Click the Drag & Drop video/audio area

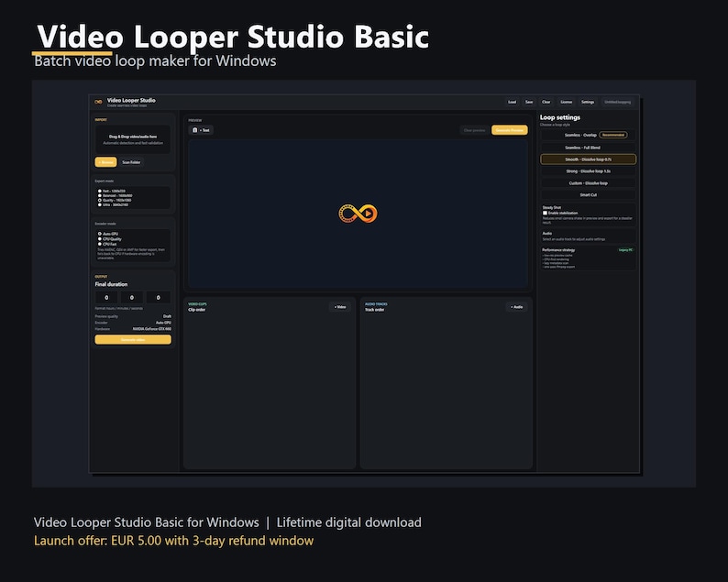point(133,139)
